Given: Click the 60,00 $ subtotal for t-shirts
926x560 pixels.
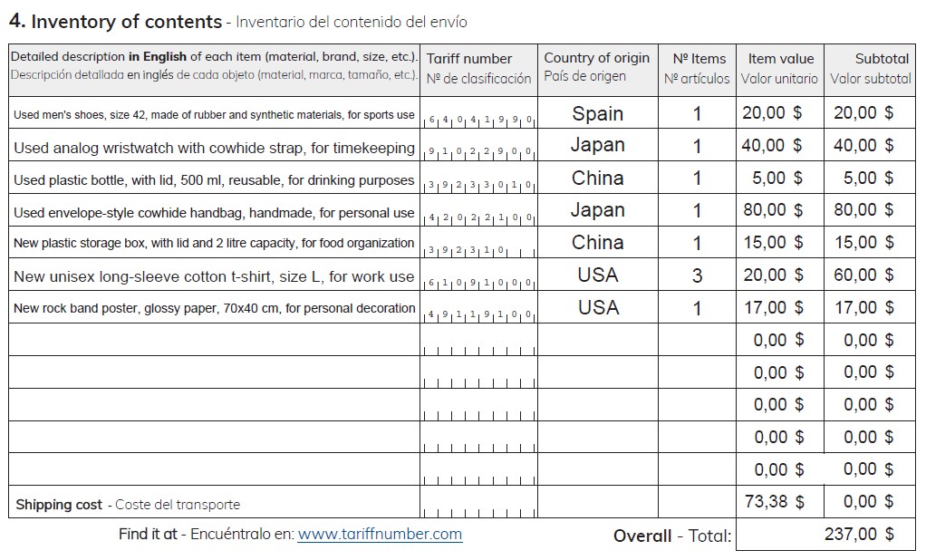Looking at the screenshot, I should [x=869, y=275].
